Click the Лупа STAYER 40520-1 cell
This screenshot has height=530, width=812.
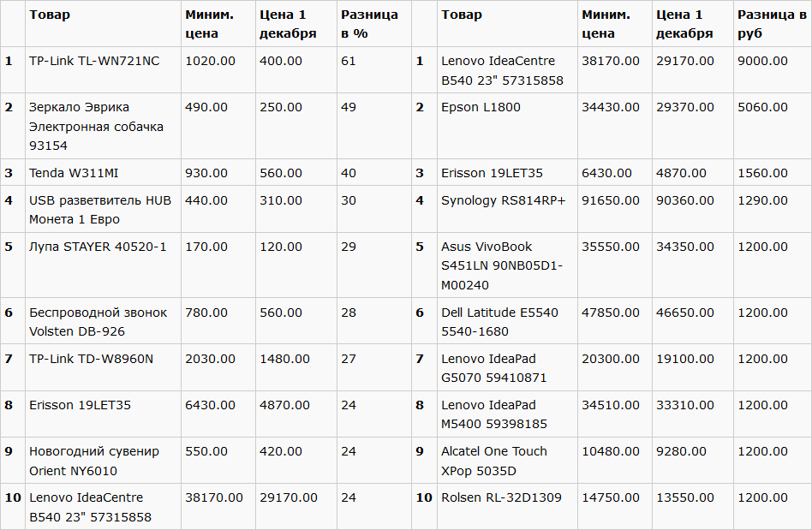click(x=98, y=247)
